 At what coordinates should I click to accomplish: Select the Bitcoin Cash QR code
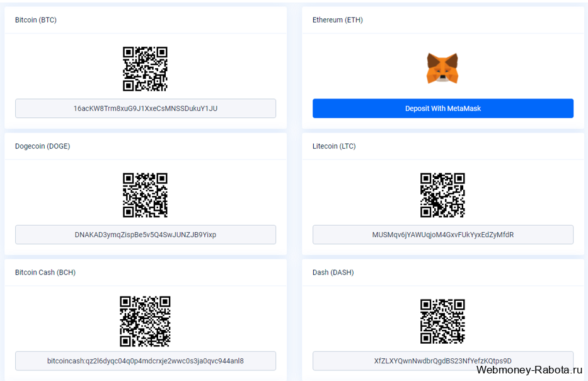[x=145, y=321]
